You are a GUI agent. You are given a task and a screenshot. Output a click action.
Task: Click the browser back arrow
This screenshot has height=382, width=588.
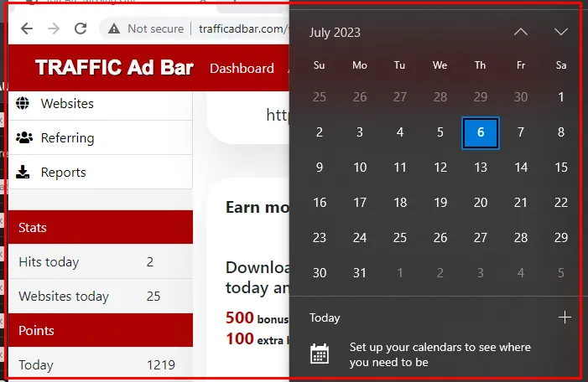27,28
